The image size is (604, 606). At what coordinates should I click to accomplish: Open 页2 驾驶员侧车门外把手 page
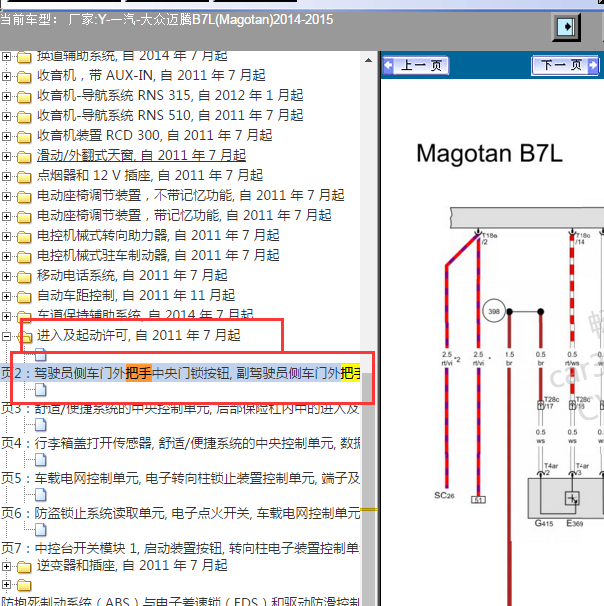pos(180,373)
